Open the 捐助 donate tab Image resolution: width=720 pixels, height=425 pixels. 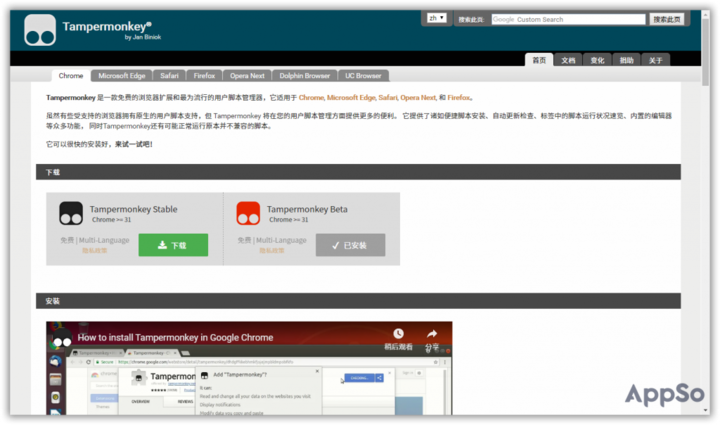(626, 60)
